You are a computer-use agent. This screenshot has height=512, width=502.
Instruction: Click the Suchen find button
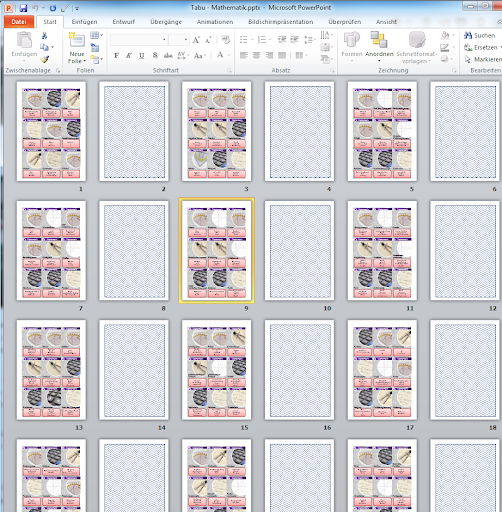[x=480, y=35]
